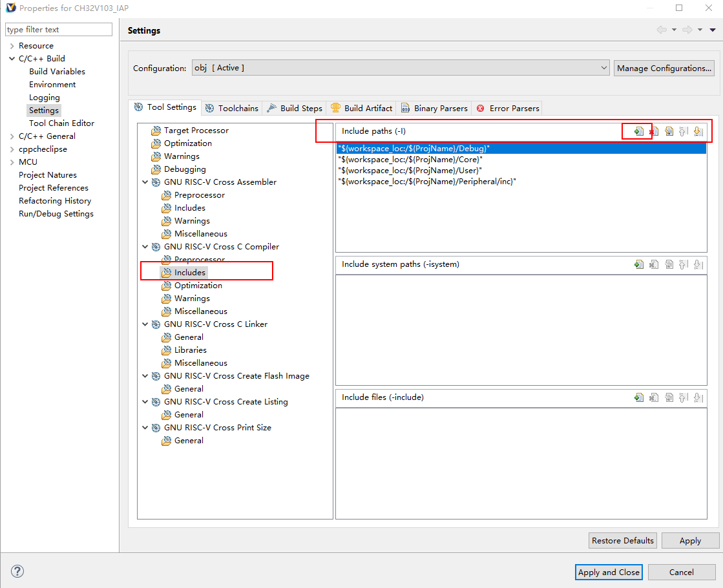723x588 pixels.
Task: Click the Restore Defaults button
Action: (x=623, y=540)
